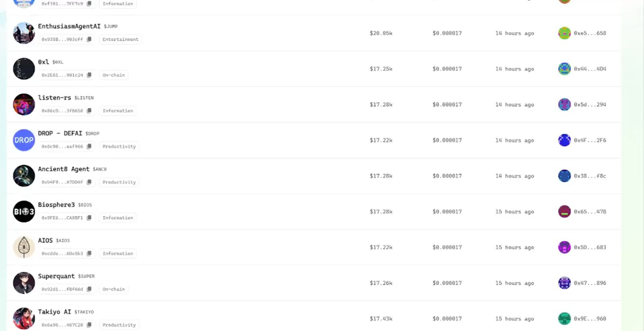Select the Productivity tag on Ancient8 Agent
Screen dimensions: 644x331
tap(119, 182)
